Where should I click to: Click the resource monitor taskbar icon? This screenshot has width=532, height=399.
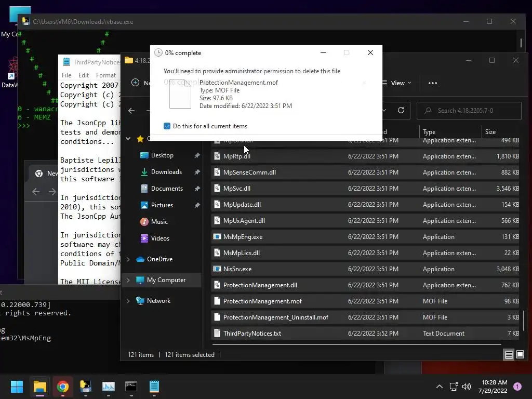tap(108, 387)
